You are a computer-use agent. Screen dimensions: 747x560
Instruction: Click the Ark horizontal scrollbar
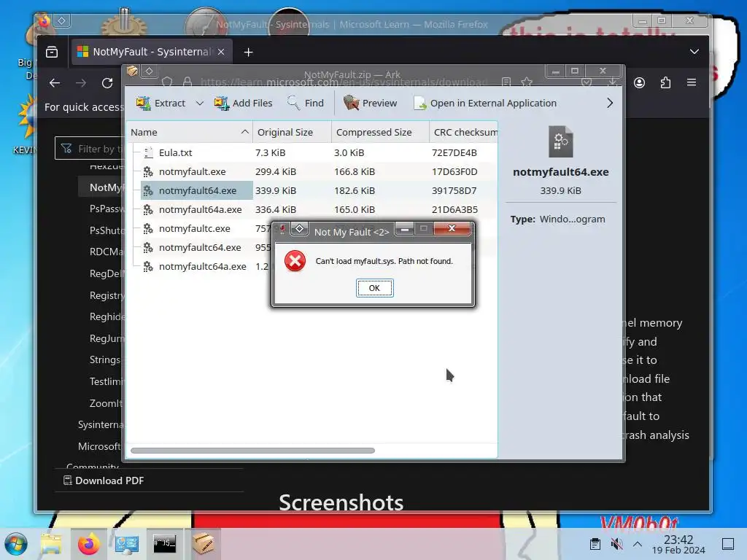252,451
